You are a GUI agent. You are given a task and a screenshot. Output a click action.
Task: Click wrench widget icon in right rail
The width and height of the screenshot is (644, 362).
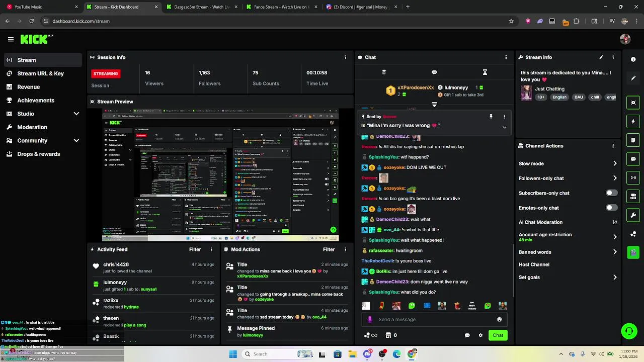633,215
